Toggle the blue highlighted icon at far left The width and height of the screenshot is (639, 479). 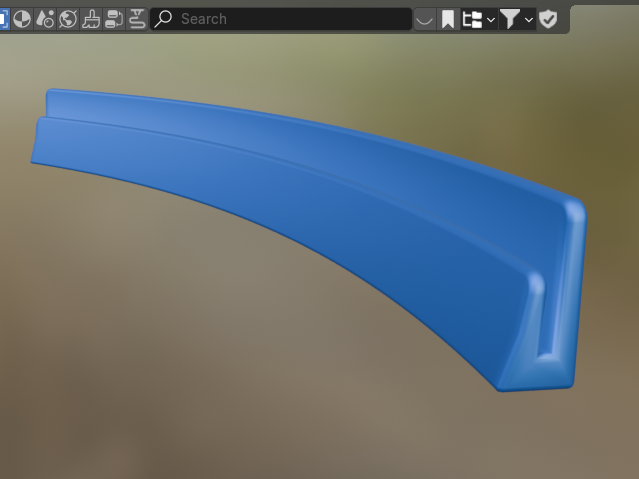(x=3, y=18)
